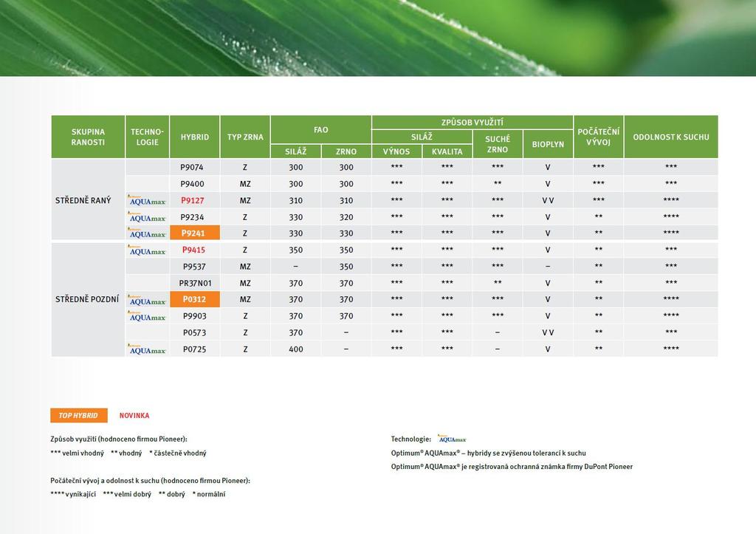Click the 'ZRNO' subheader under FAO
The height and width of the screenshot is (534, 756).
346,151
